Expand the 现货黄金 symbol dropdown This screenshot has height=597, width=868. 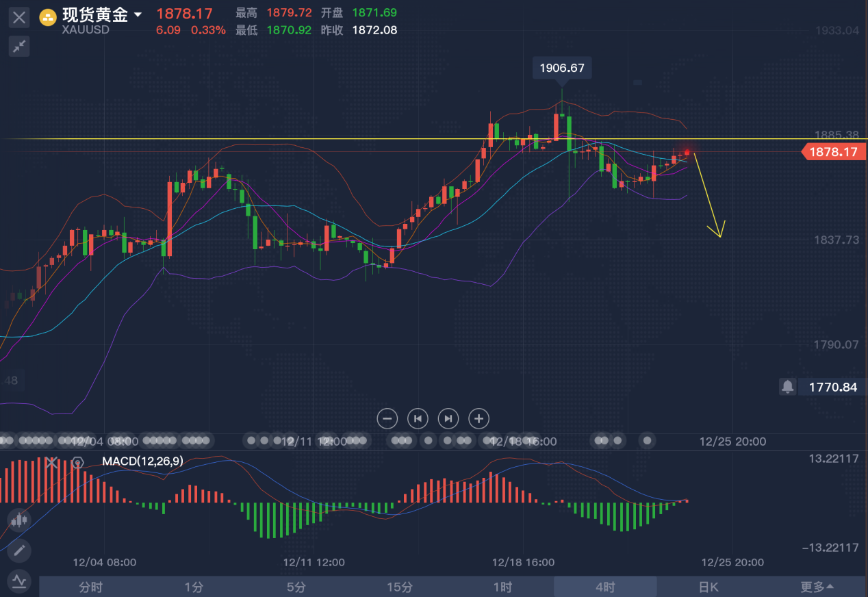click(x=138, y=14)
